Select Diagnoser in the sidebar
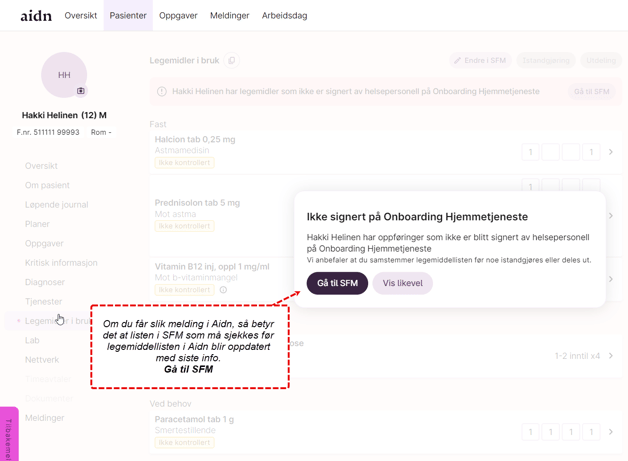This screenshot has width=628, height=461. pos(45,282)
